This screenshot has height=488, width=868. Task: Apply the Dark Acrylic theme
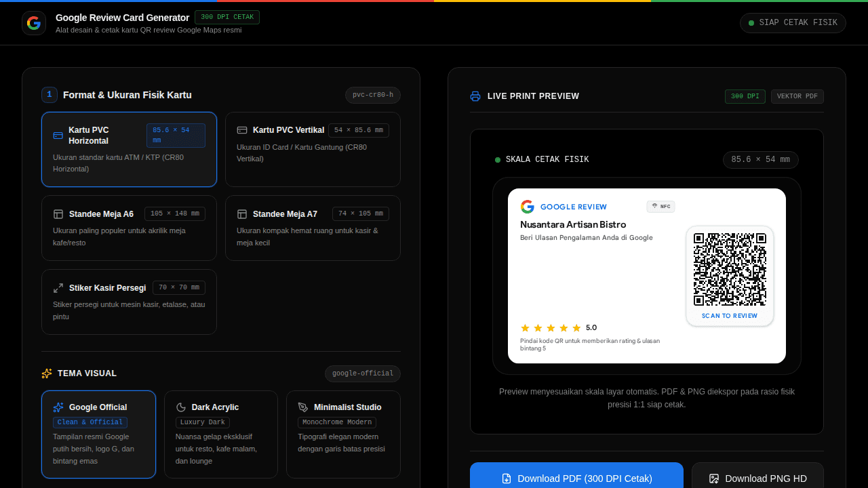coord(221,434)
